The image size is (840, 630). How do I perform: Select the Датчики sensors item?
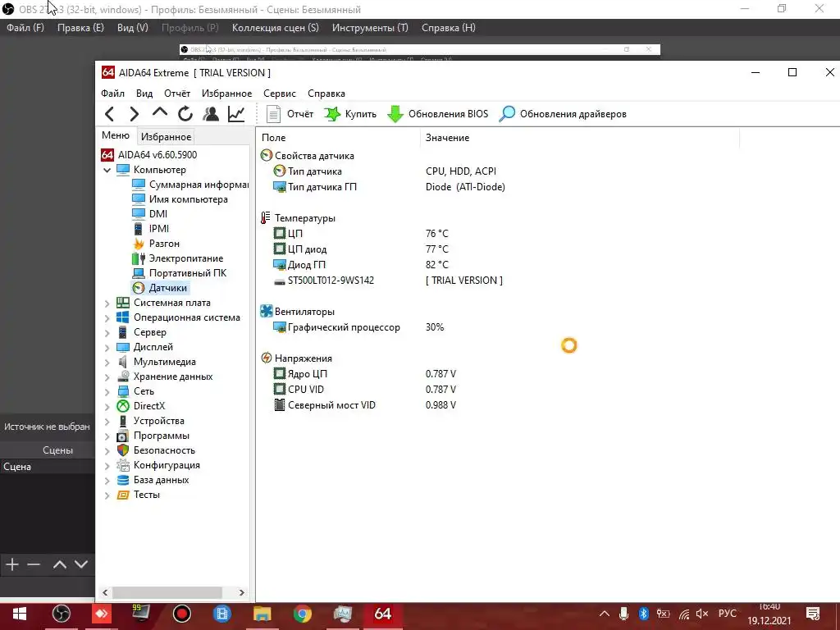pos(160,288)
